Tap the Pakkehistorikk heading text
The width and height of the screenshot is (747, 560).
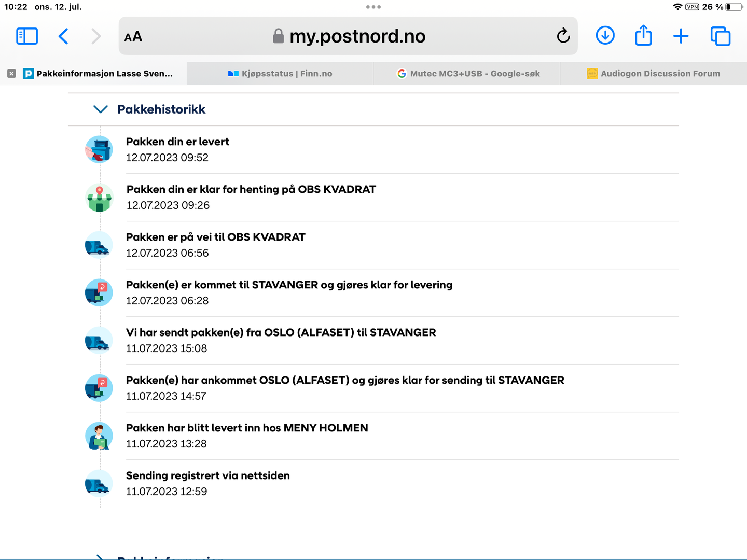tap(161, 109)
